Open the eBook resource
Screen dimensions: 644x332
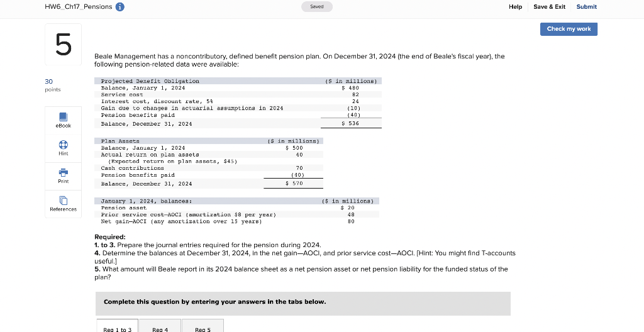click(x=64, y=120)
